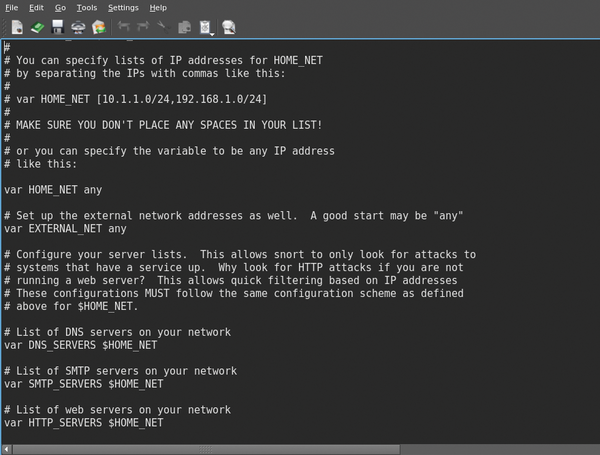Viewport: 600px width, 455px height.
Task: Click the '# Set up the external network' comment
Action: tap(234, 216)
